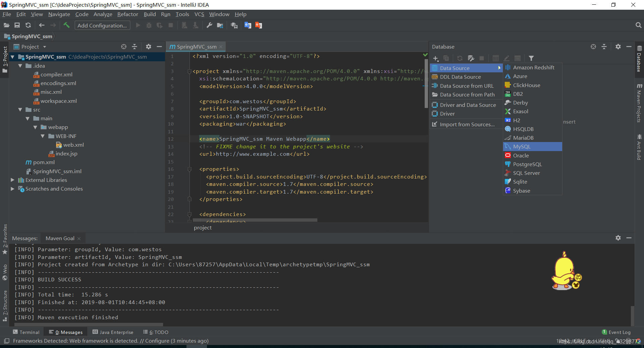Click SpringMVC_ssm breadcrumb in navigation bar
This screenshot has width=644, height=348.
[29, 36]
